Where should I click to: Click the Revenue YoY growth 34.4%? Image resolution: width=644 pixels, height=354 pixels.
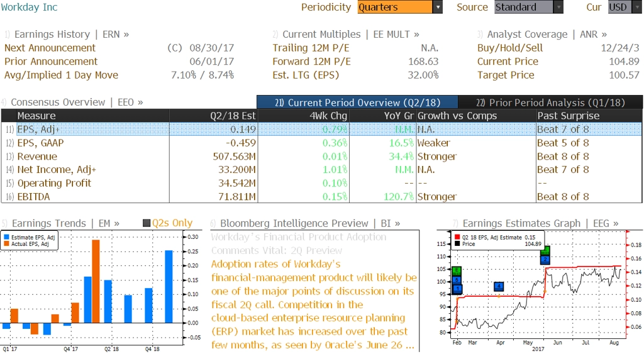point(401,156)
